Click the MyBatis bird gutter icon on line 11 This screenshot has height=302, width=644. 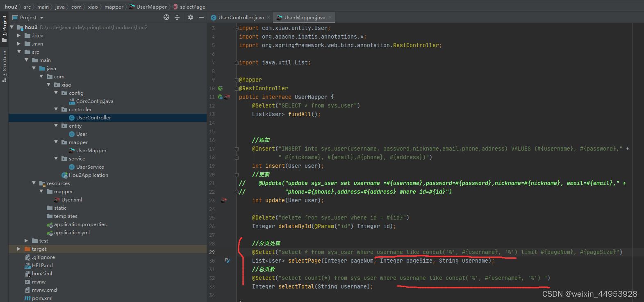tap(227, 97)
